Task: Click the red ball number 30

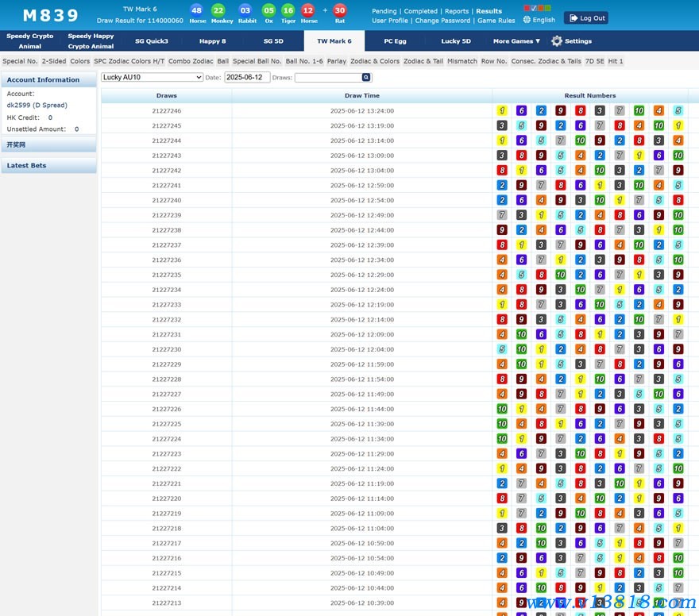Action: pos(340,10)
